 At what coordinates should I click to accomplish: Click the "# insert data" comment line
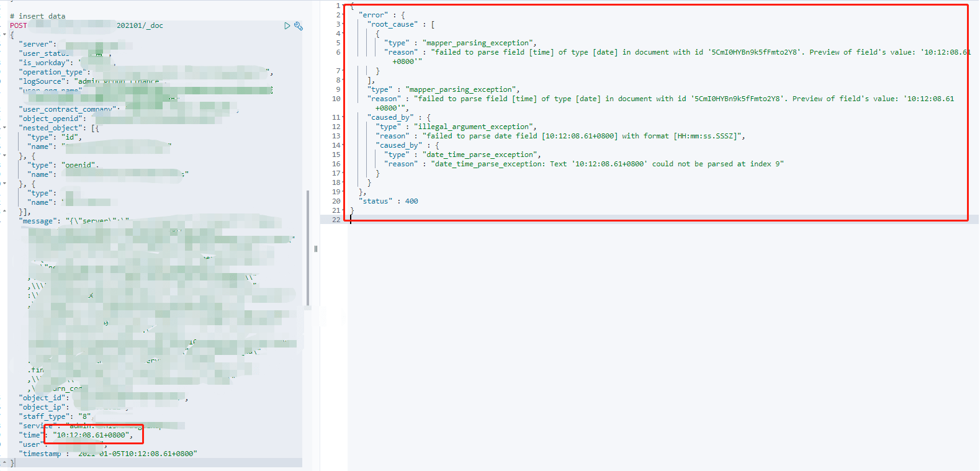point(37,16)
